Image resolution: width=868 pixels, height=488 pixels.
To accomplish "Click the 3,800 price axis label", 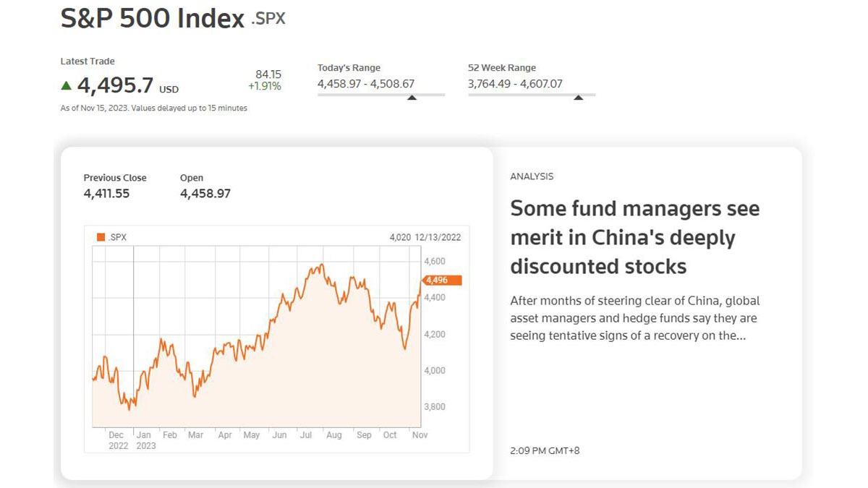I will pos(435,406).
